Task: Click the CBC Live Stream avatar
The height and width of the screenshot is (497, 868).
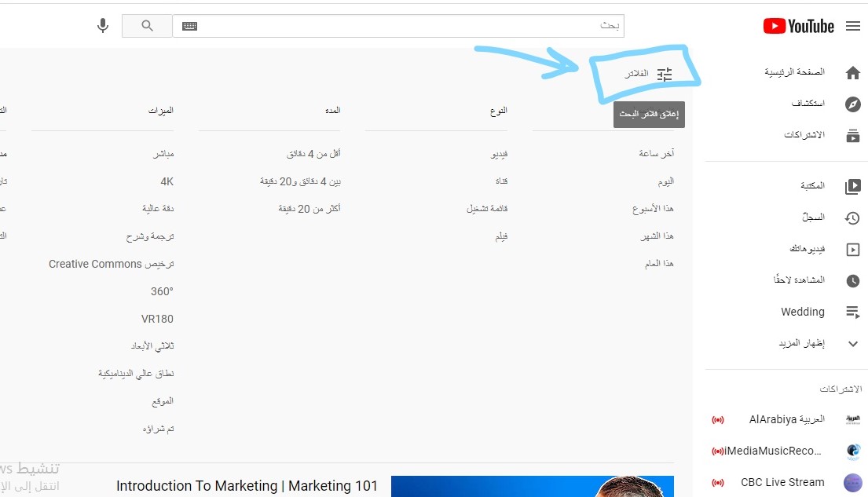Action: pos(852,483)
